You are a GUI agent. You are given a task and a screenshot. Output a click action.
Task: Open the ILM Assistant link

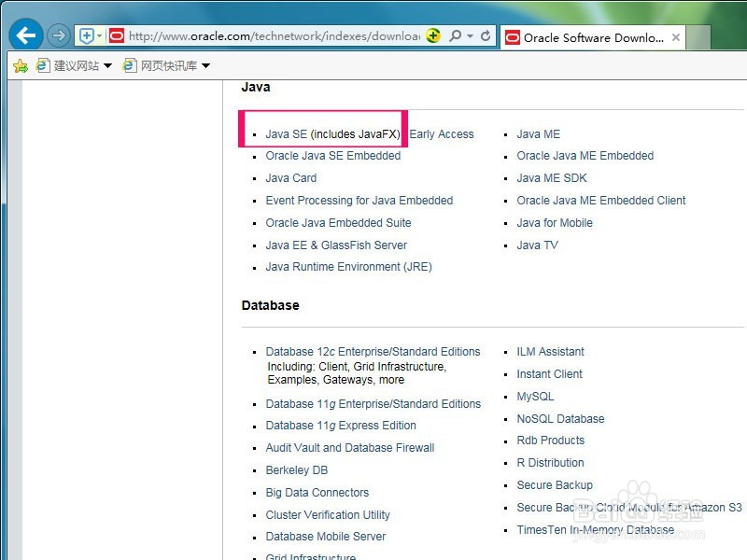550,352
